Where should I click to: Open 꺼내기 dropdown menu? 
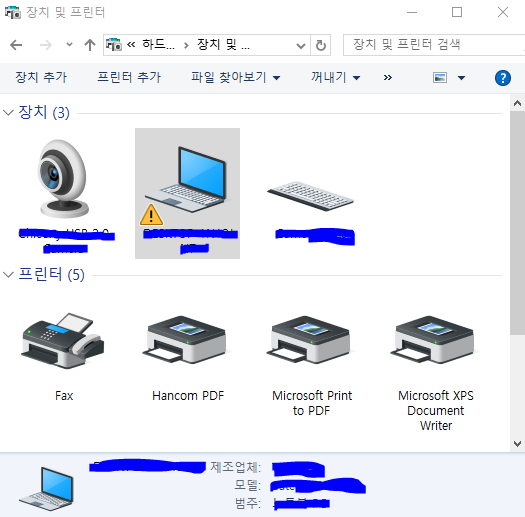coord(335,78)
